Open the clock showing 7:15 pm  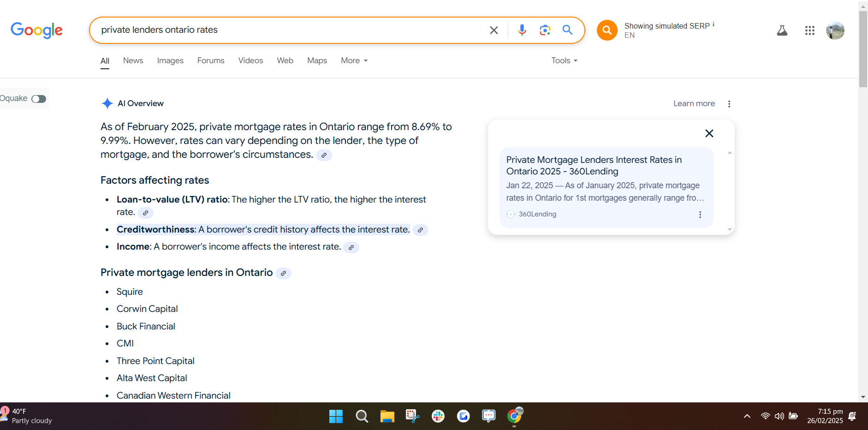pyautogui.click(x=825, y=416)
